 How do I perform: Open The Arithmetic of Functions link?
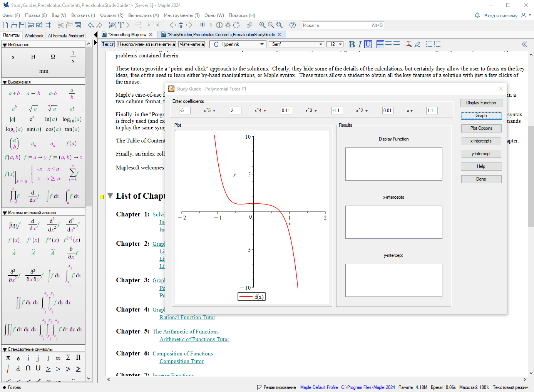pos(186,332)
